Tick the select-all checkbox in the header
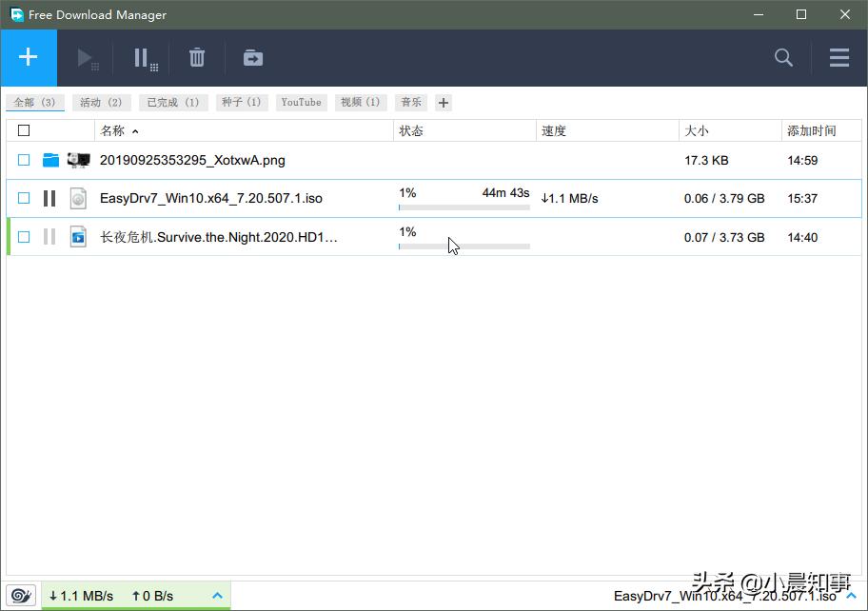This screenshot has height=611, width=868. tap(24, 130)
